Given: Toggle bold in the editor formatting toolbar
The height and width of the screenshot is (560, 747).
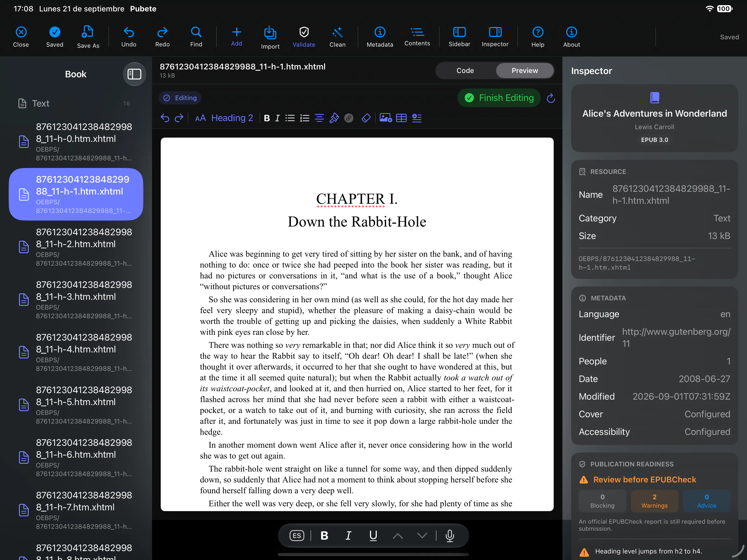Looking at the screenshot, I should click(x=267, y=118).
